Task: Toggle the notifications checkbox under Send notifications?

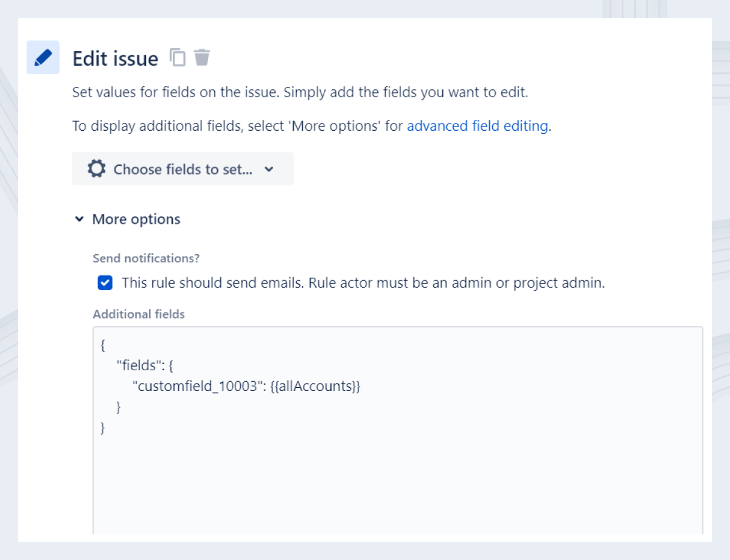Action: [104, 283]
